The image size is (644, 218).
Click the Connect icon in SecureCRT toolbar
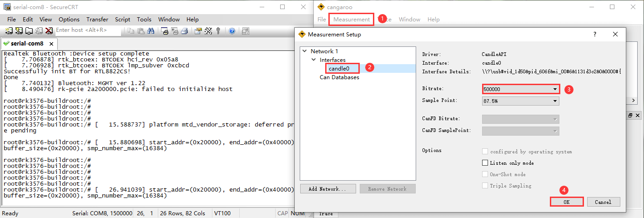click(8, 31)
